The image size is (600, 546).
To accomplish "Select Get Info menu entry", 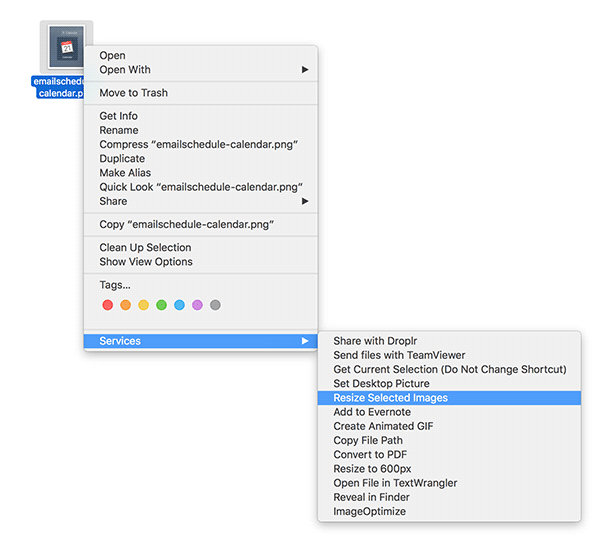I will (201, 116).
